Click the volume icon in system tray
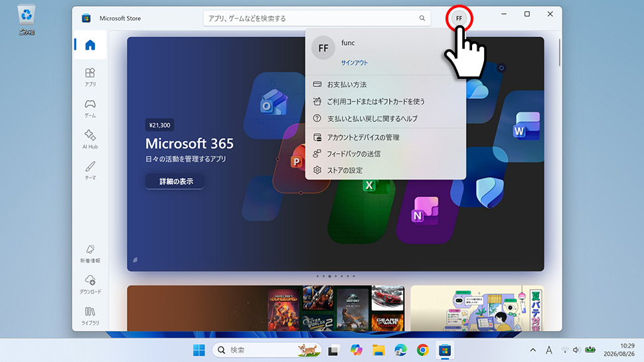The height and width of the screenshot is (362, 644). (576, 350)
